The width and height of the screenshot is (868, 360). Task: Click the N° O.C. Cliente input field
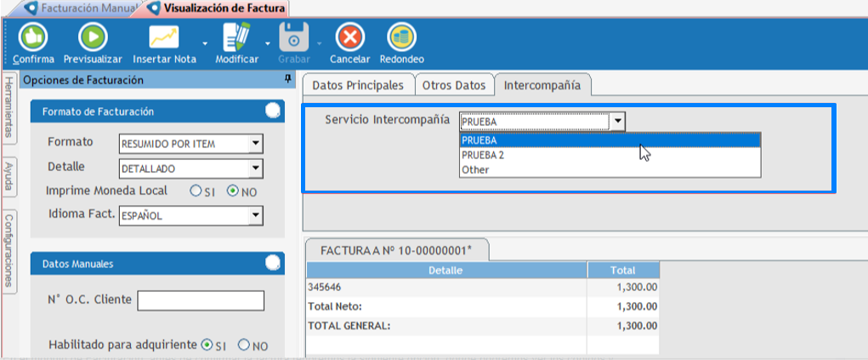201,300
